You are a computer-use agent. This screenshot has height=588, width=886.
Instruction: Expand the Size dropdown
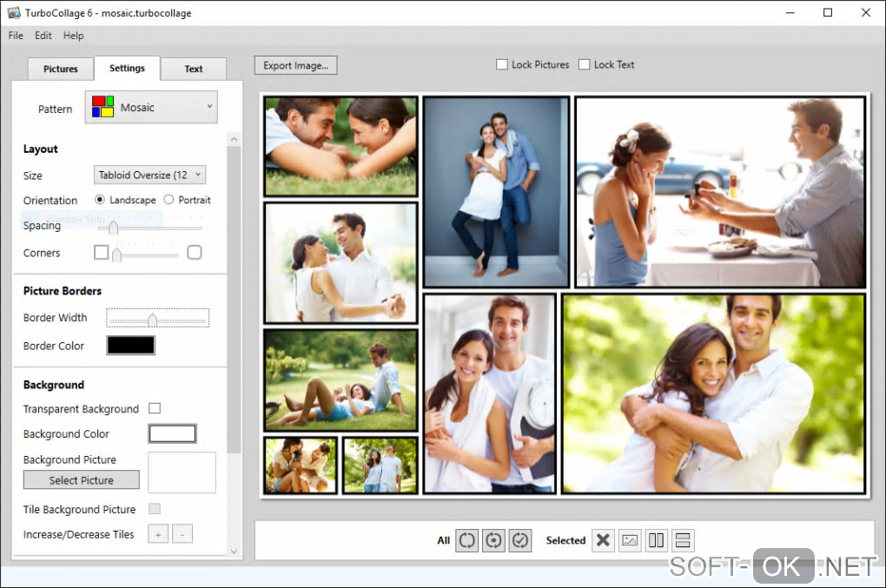(149, 175)
